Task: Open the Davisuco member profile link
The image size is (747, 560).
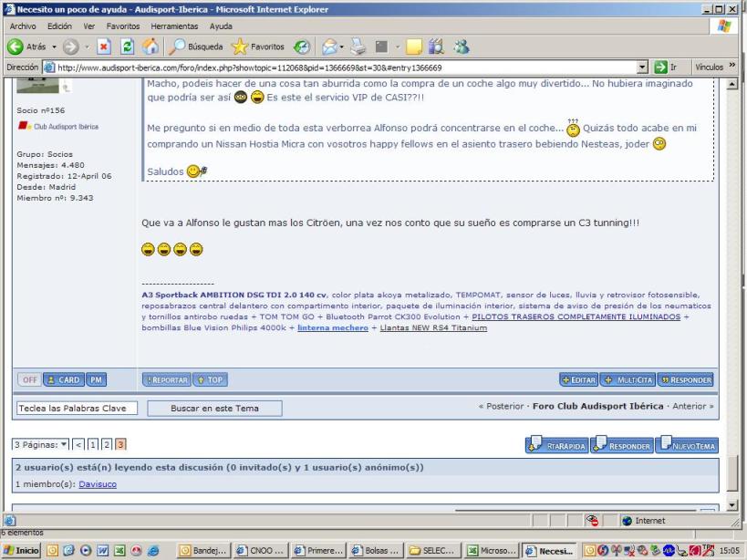Action: pos(98,483)
